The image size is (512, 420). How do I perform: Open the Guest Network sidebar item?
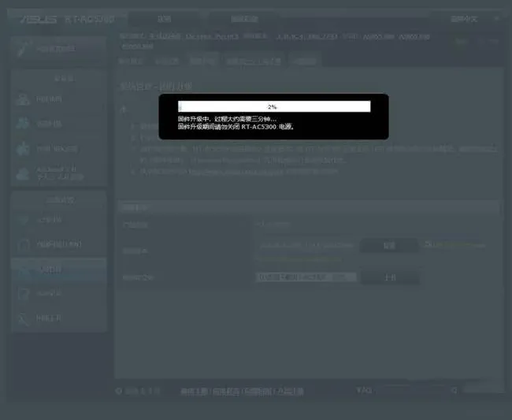click(x=59, y=124)
